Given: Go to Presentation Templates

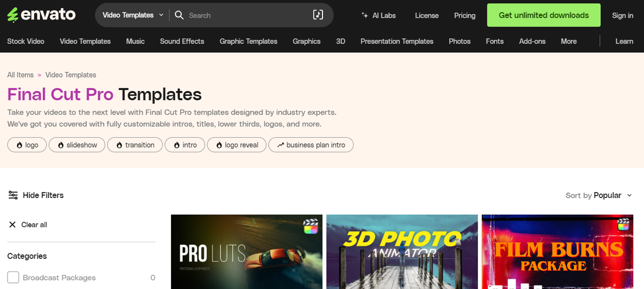Looking at the screenshot, I should click(397, 41).
